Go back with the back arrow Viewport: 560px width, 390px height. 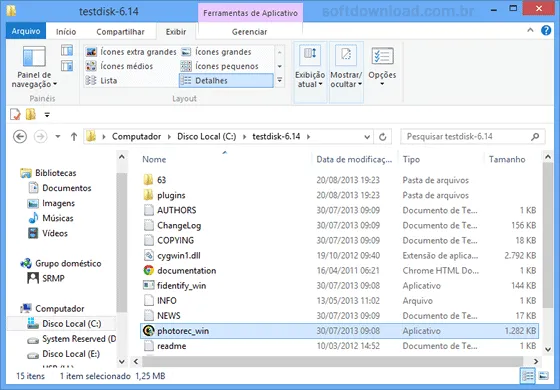[x=20, y=136]
